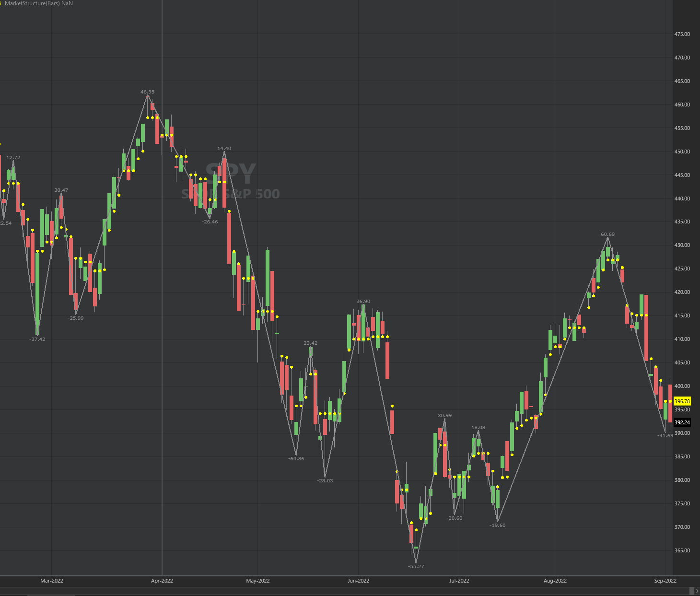700x596 pixels.
Task: Click the -19.60 swing low label
Action: click(x=497, y=526)
